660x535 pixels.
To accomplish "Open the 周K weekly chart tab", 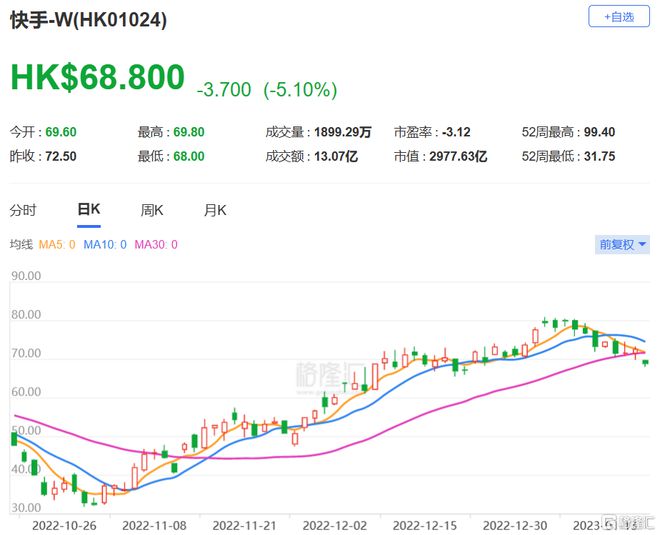I will point(152,210).
